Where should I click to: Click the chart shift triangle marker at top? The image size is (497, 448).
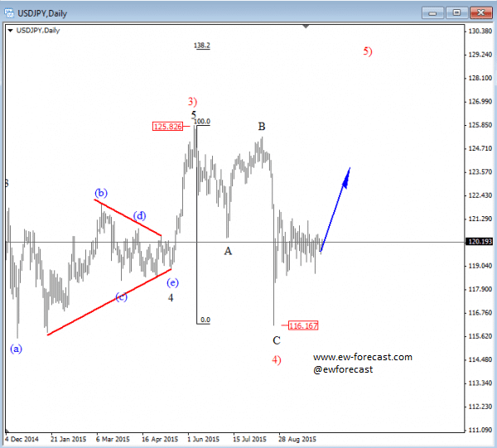pyautogui.click(x=306, y=26)
